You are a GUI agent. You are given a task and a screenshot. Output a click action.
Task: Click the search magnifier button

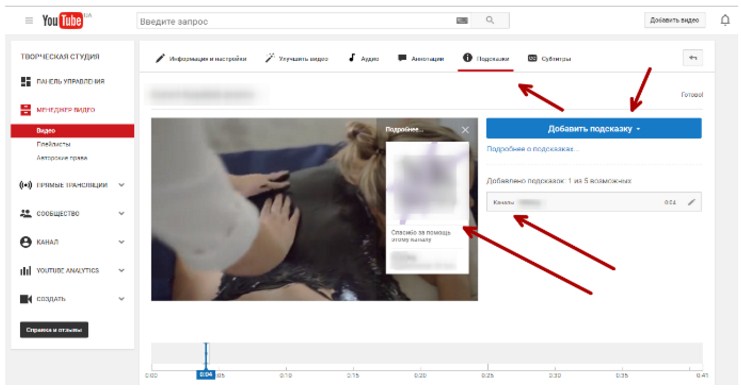coord(490,20)
